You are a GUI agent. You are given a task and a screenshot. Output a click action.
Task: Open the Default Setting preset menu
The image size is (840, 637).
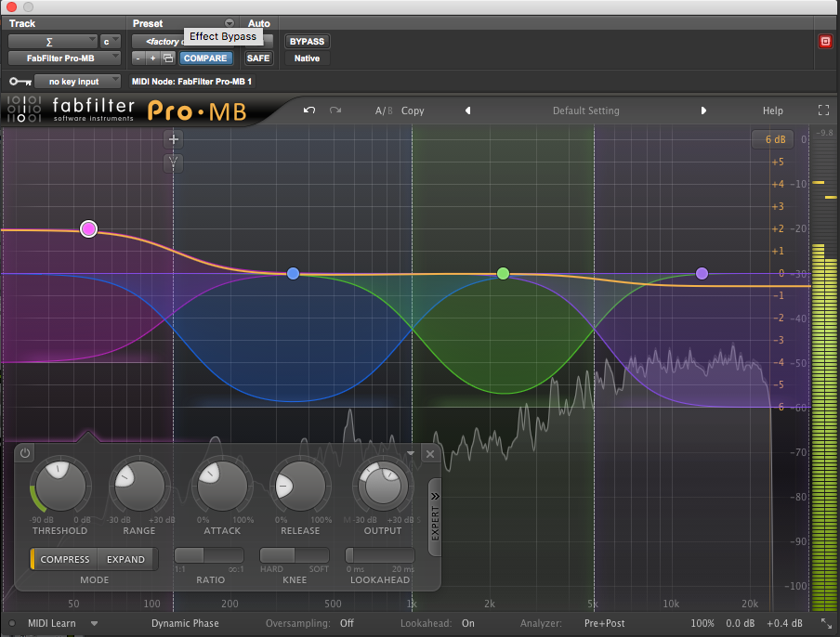tap(585, 110)
